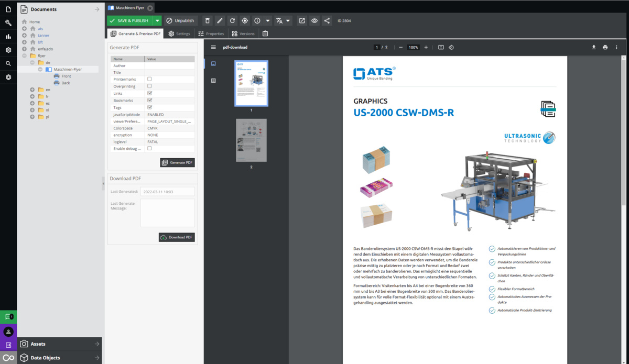The image size is (629, 364).
Task: Open the File menu in the left sidebar
Action: click(8, 9)
